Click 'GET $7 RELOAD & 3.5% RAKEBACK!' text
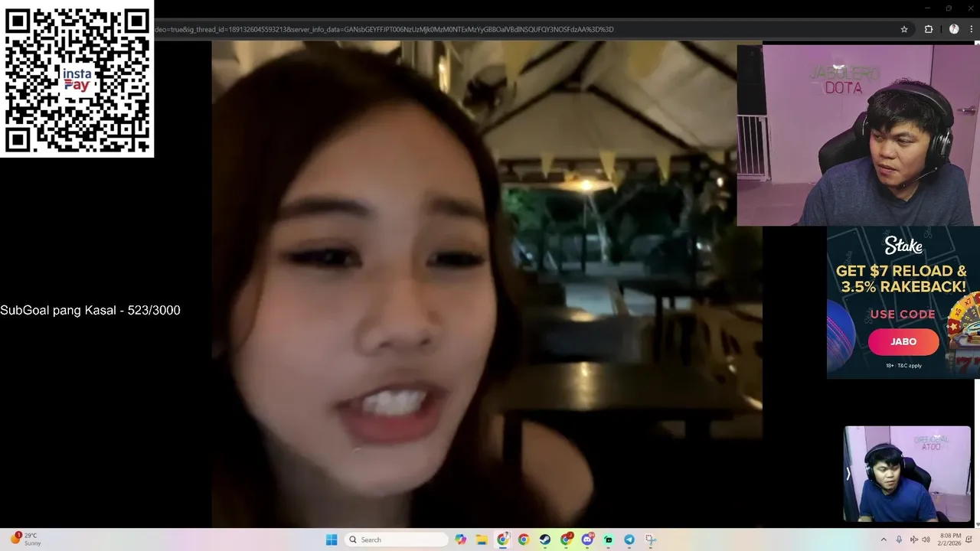 point(901,279)
